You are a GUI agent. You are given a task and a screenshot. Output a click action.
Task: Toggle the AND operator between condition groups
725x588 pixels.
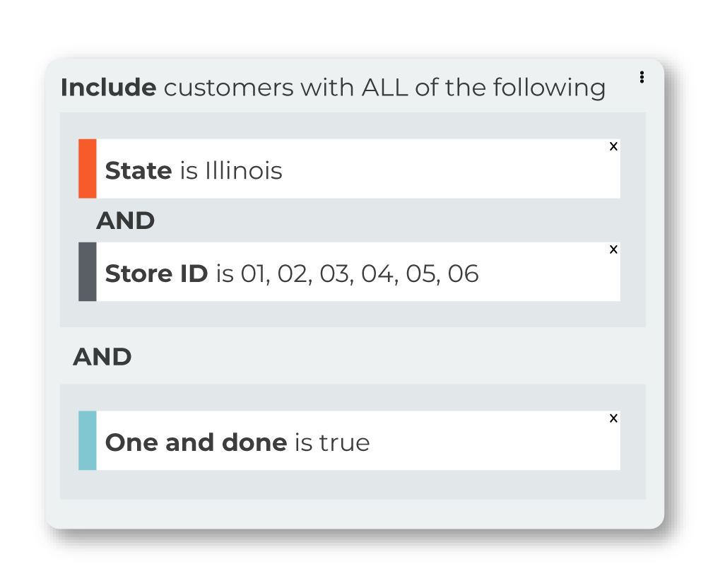(x=102, y=357)
